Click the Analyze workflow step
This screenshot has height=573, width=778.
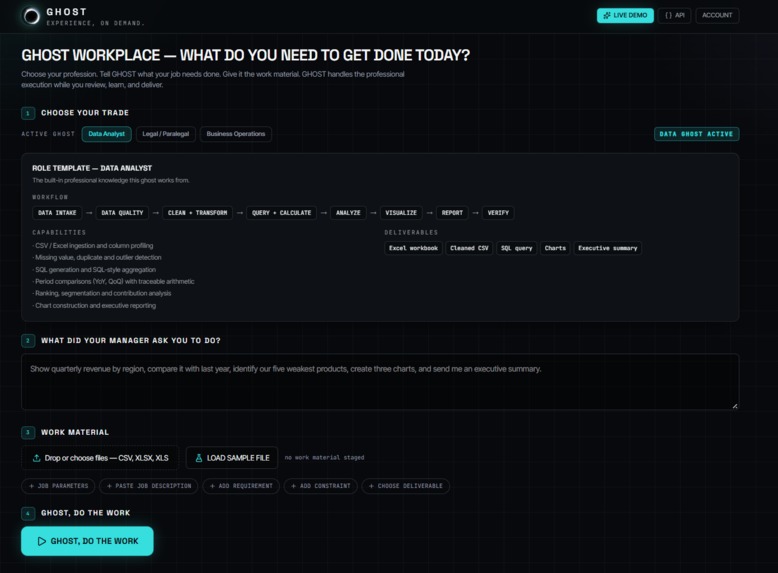point(348,213)
